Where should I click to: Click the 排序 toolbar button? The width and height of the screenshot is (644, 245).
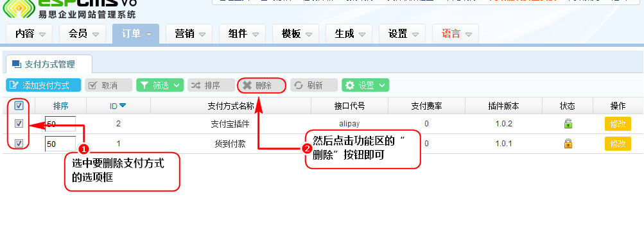click(x=211, y=85)
